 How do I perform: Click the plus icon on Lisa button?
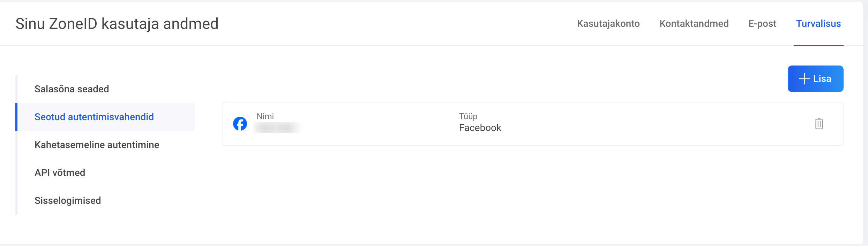[804, 79]
